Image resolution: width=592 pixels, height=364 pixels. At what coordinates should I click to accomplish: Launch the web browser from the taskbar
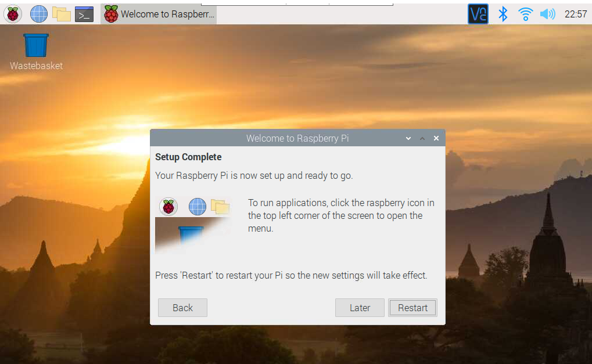(x=38, y=13)
